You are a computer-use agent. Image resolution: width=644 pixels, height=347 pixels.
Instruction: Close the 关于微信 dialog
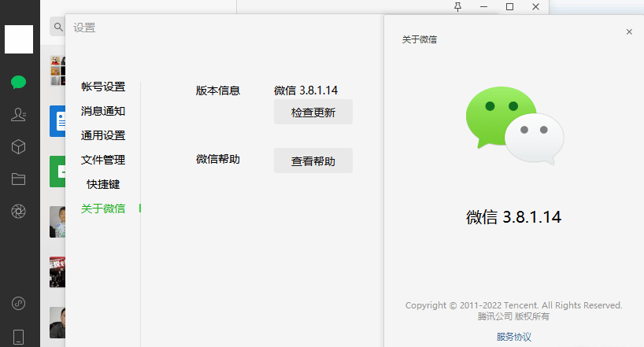629,31
